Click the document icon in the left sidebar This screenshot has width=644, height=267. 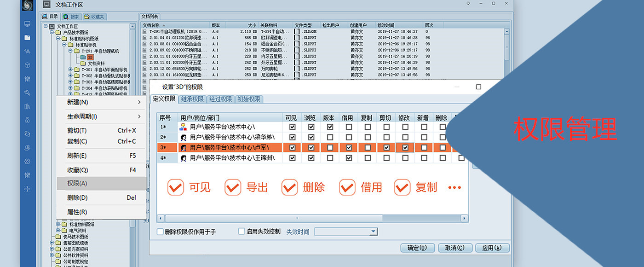coord(27,36)
